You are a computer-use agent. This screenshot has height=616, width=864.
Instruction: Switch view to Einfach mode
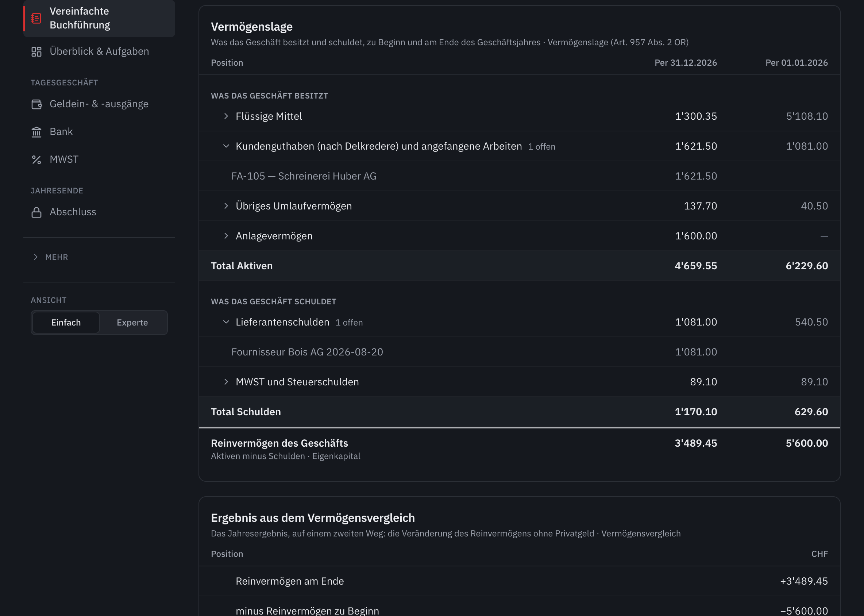(x=66, y=322)
